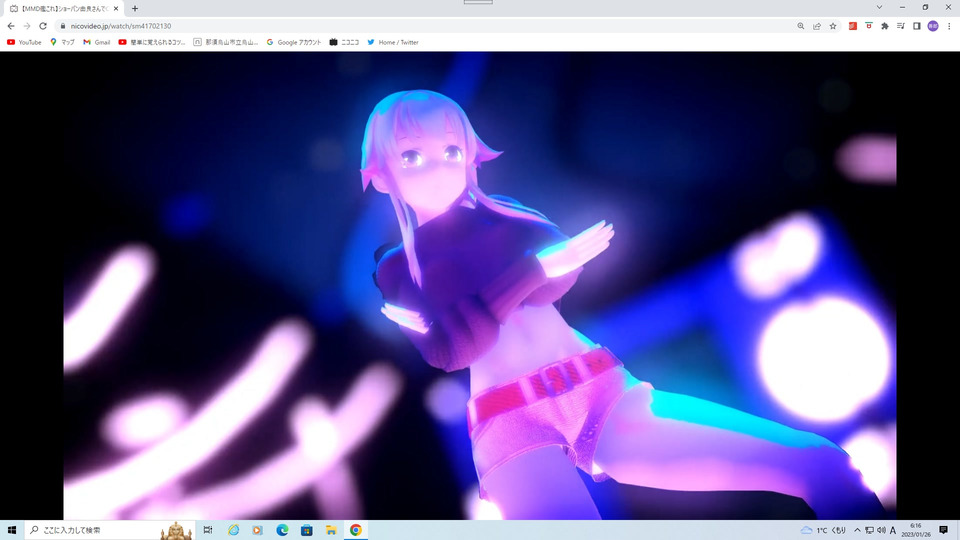Open Chrome's three-dot menu
The width and height of the screenshot is (960, 540).
coord(949,26)
